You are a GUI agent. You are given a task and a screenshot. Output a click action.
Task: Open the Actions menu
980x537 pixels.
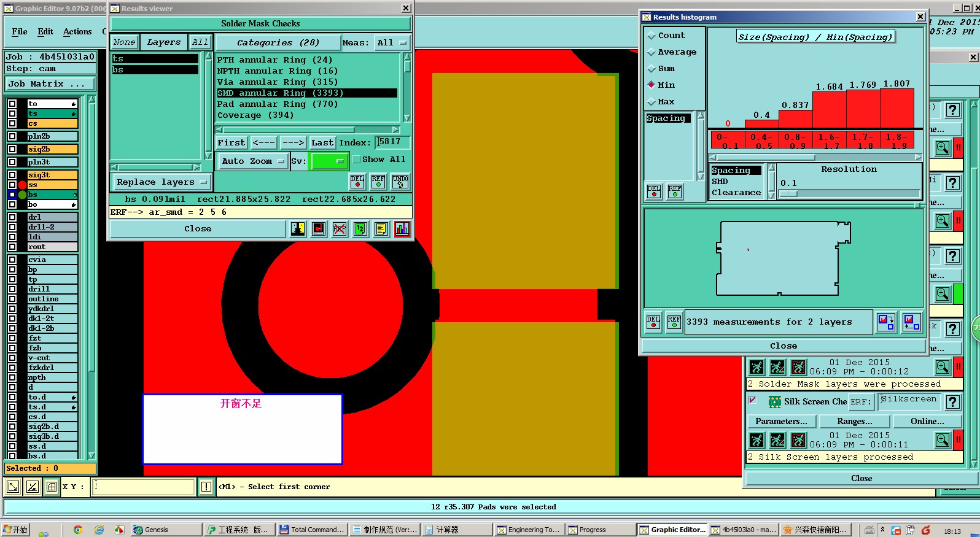(77, 31)
